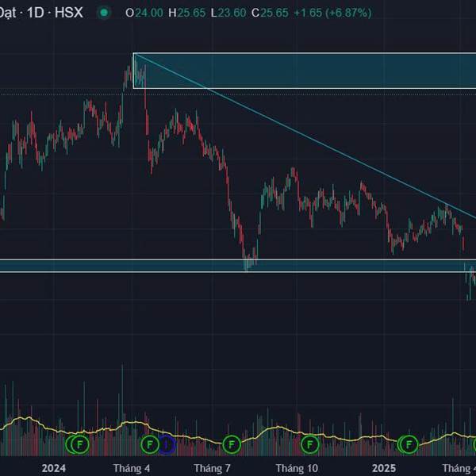Image resolution: width=476 pixels, height=476 pixels.
Task: Open the front F marker near 2024
Action: tap(80, 445)
